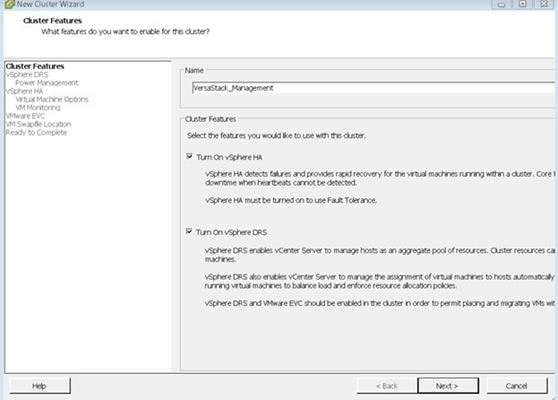Enable Turn On vSphere HA checkbox
This screenshot has height=400, width=558.
click(x=189, y=156)
